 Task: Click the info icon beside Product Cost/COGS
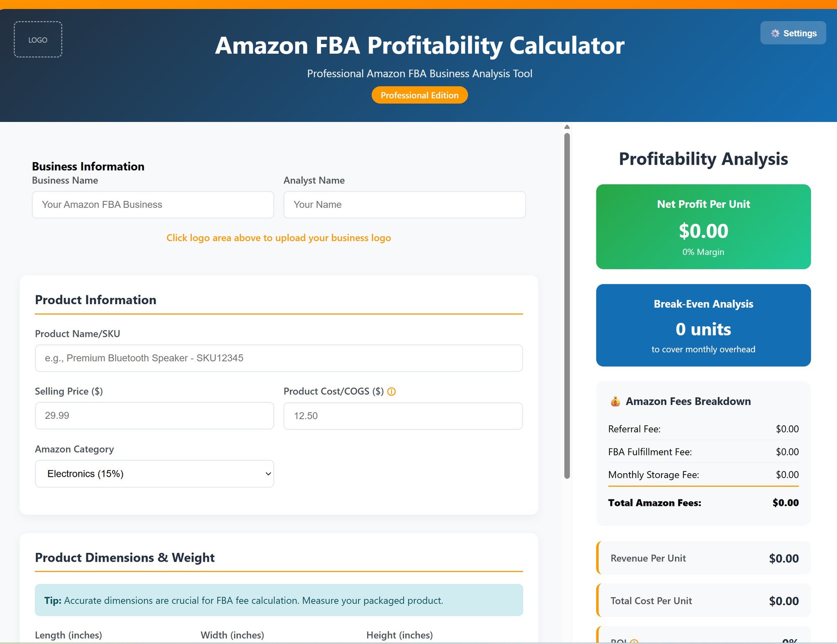(x=391, y=392)
